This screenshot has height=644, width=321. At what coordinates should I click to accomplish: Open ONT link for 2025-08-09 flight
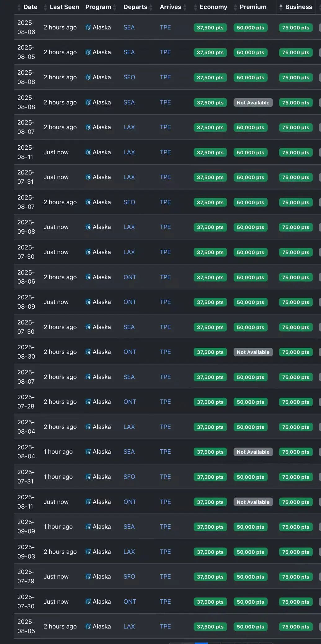[130, 302]
